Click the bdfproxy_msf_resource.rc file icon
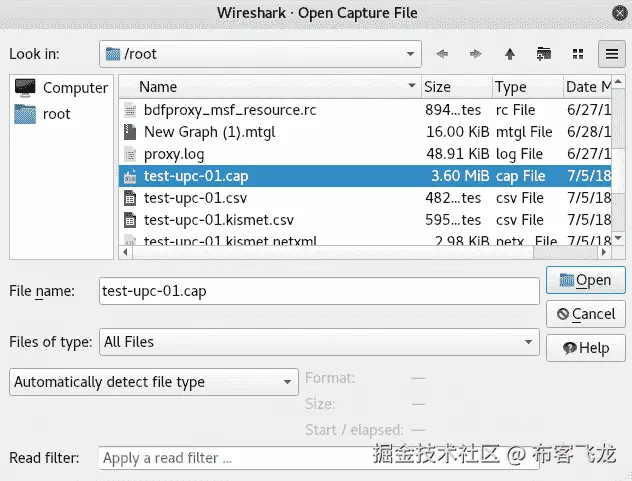 pyautogui.click(x=130, y=110)
